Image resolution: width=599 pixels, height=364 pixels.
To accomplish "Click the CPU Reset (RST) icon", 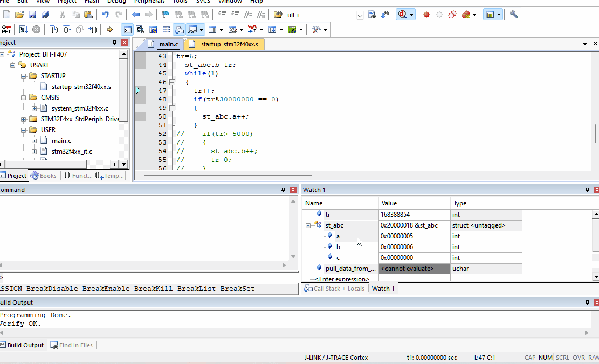I will point(6,30).
